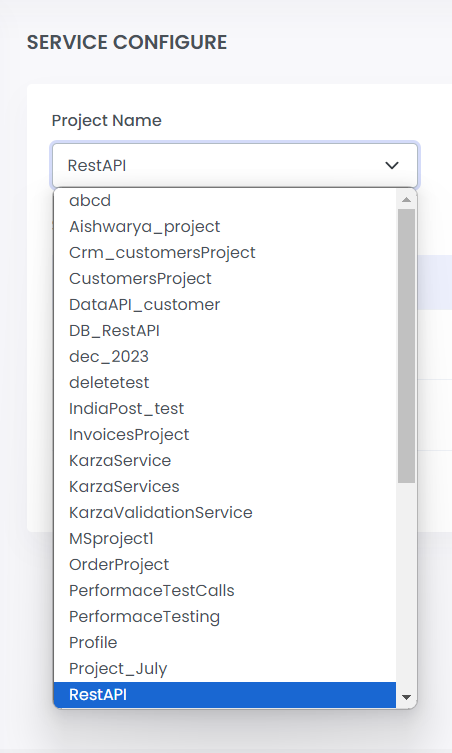Viewport: 452px width, 753px height.
Task: Pick CustomersProject from the list
Action: [225, 279]
